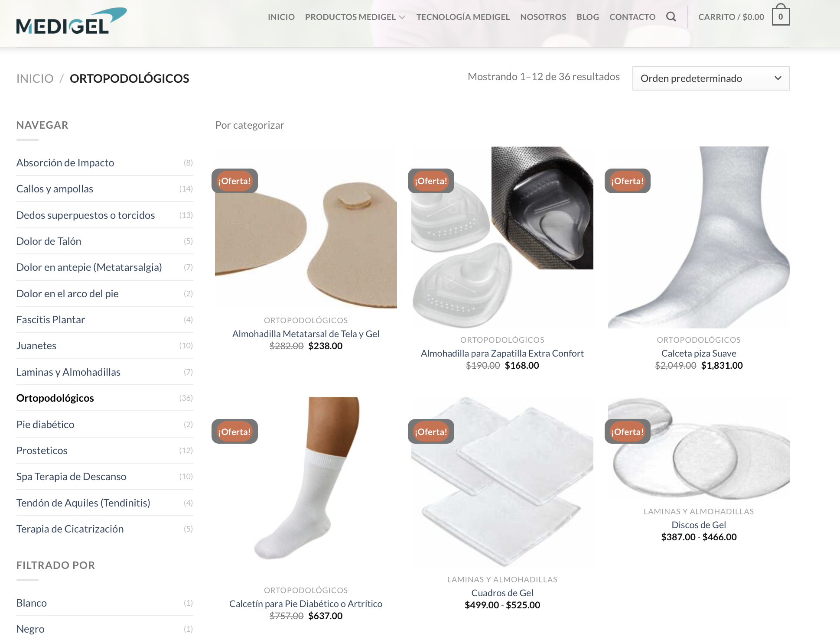Open Almohadilla para Zapatilla Extra Confort image
This screenshot has height=643, width=840.
[502, 237]
